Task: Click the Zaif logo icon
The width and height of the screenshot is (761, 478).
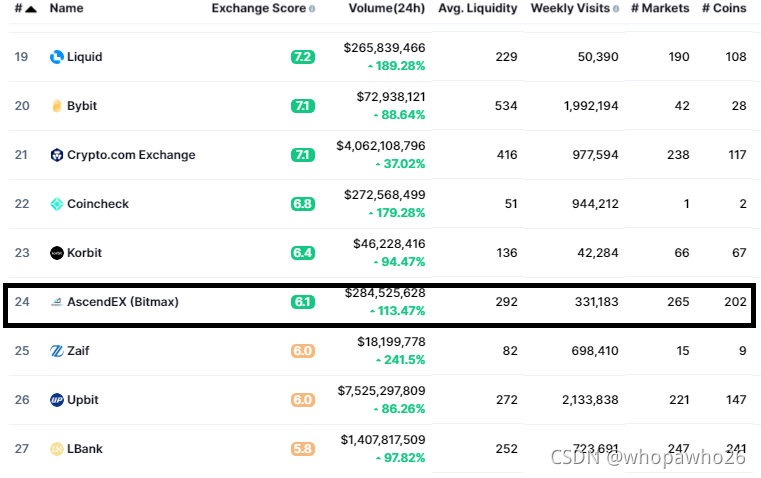Action: (57, 351)
